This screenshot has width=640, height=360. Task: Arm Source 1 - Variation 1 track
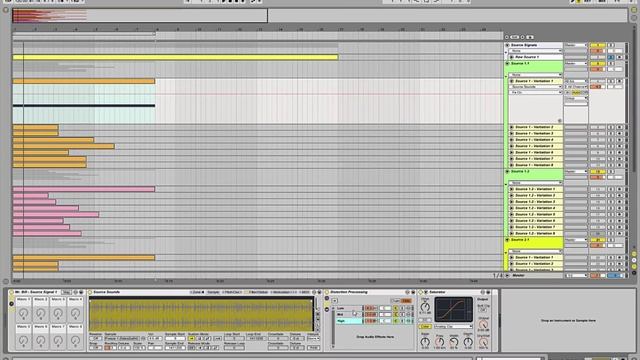[x=620, y=81]
